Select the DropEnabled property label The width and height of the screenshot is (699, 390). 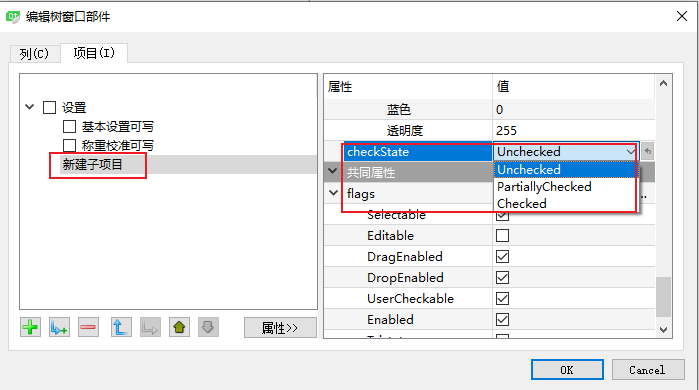coord(405,277)
